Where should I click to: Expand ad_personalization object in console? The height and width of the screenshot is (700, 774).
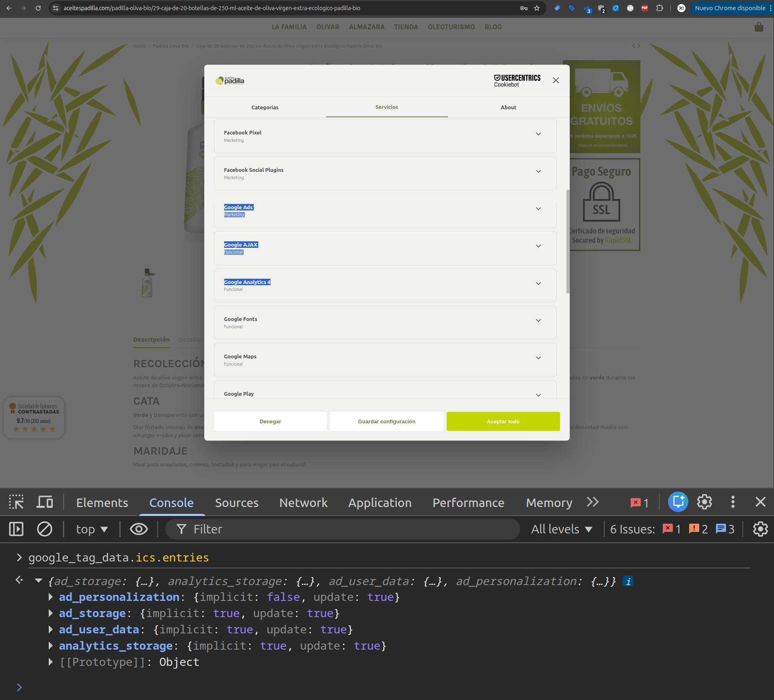pos(51,597)
